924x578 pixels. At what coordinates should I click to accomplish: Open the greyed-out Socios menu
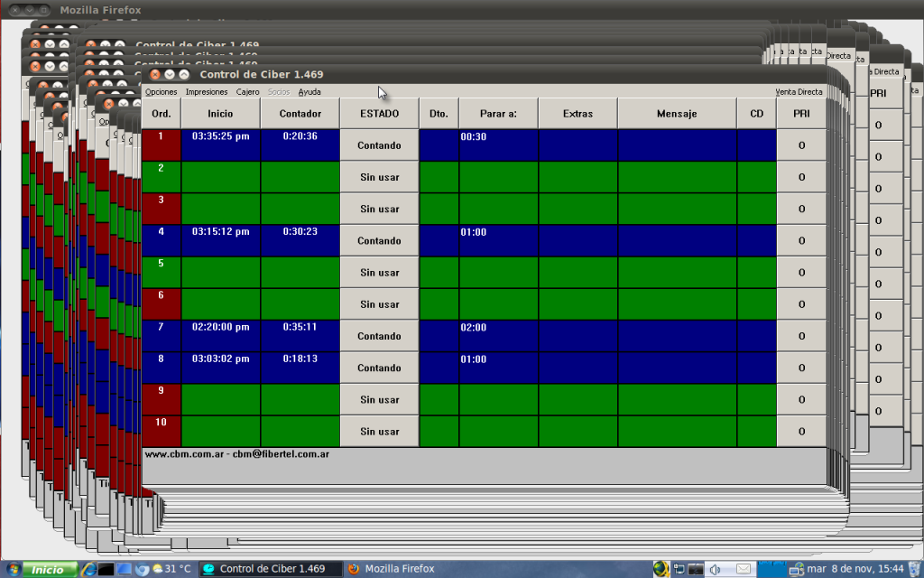[279, 92]
